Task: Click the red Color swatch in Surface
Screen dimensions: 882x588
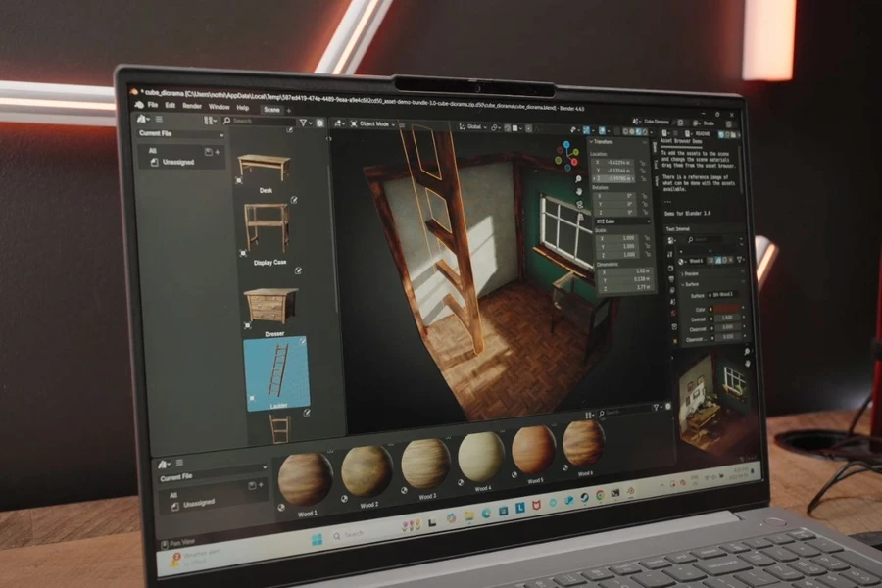Action: (x=727, y=309)
